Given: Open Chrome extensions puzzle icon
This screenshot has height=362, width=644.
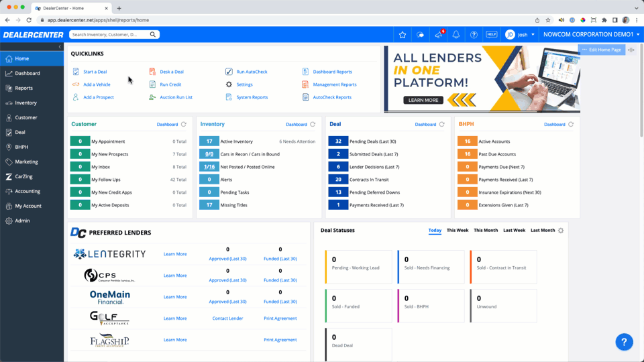Looking at the screenshot, I should (x=604, y=19).
